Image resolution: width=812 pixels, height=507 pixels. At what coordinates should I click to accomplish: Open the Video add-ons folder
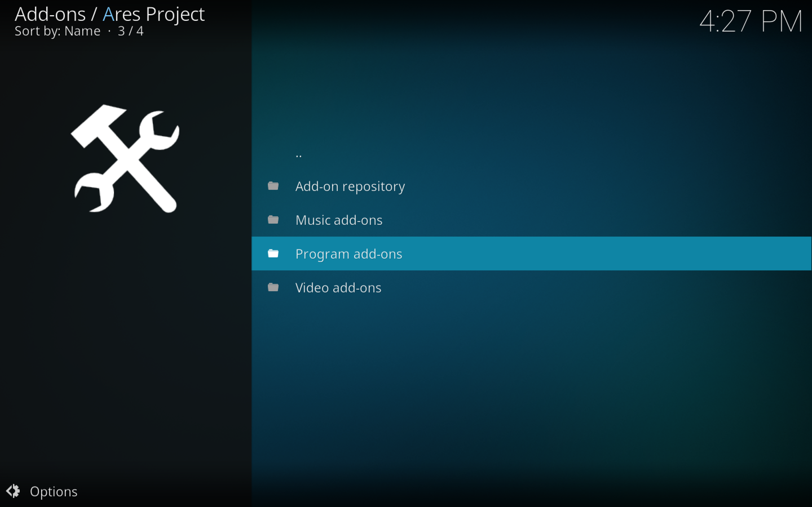click(x=339, y=287)
